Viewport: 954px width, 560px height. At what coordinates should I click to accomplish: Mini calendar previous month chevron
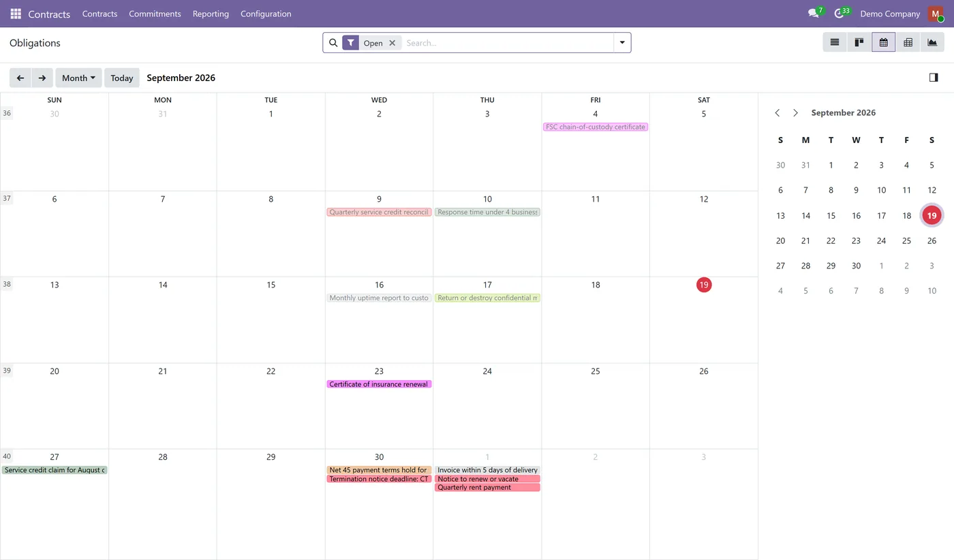pyautogui.click(x=778, y=112)
